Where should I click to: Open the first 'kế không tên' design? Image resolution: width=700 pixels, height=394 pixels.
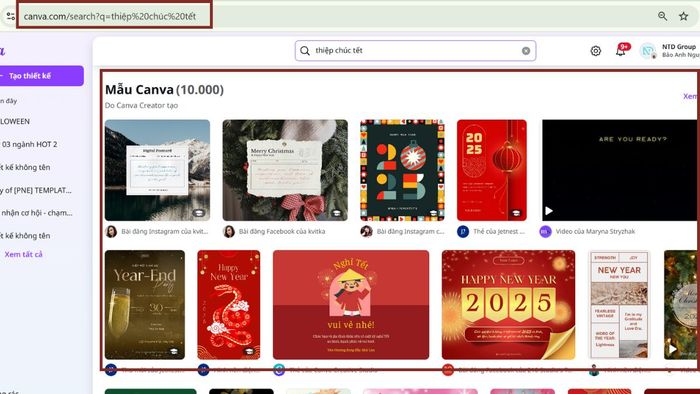[25, 167]
